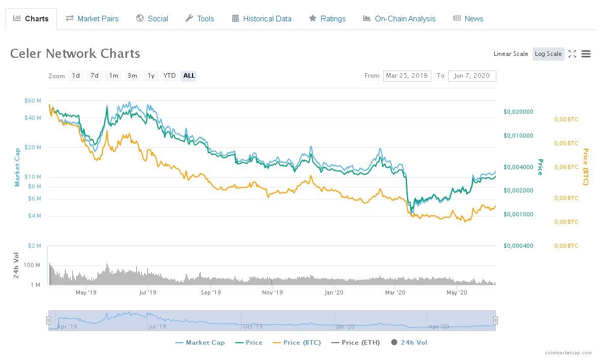The width and height of the screenshot is (600, 364).
Task: Toggle 24h Vol series in legend
Action: pyautogui.click(x=409, y=343)
